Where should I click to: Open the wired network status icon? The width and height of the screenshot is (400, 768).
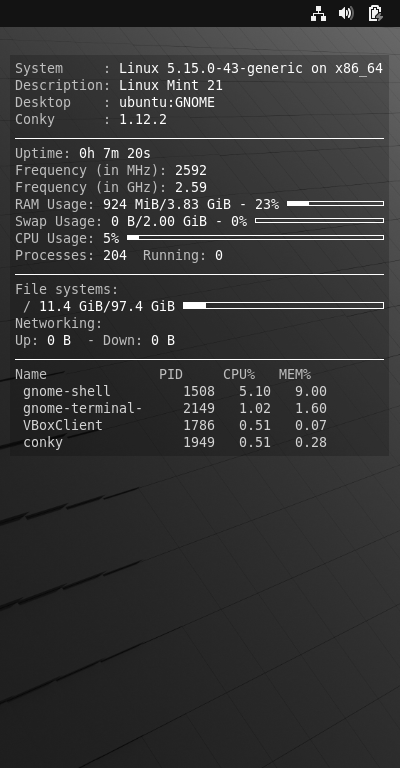click(318, 14)
